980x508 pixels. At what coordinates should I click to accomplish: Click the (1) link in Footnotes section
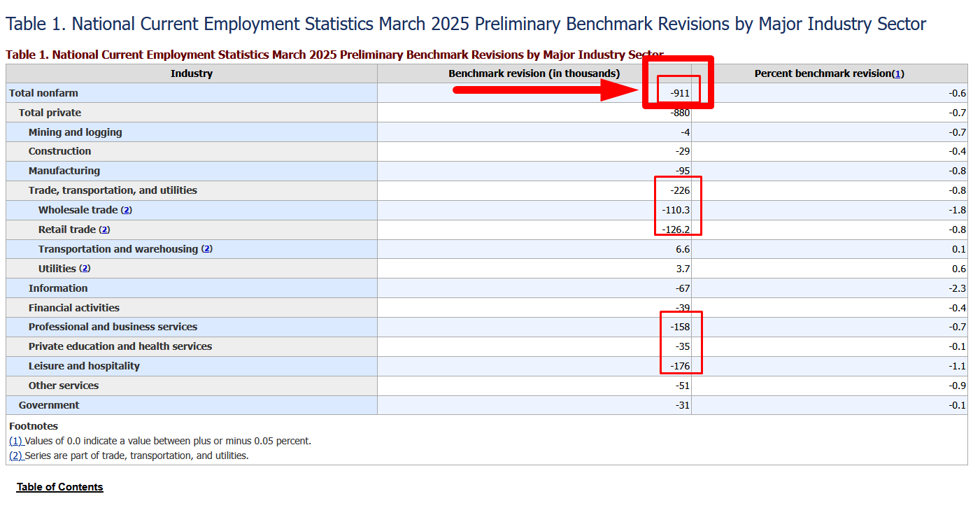click(x=15, y=441)
